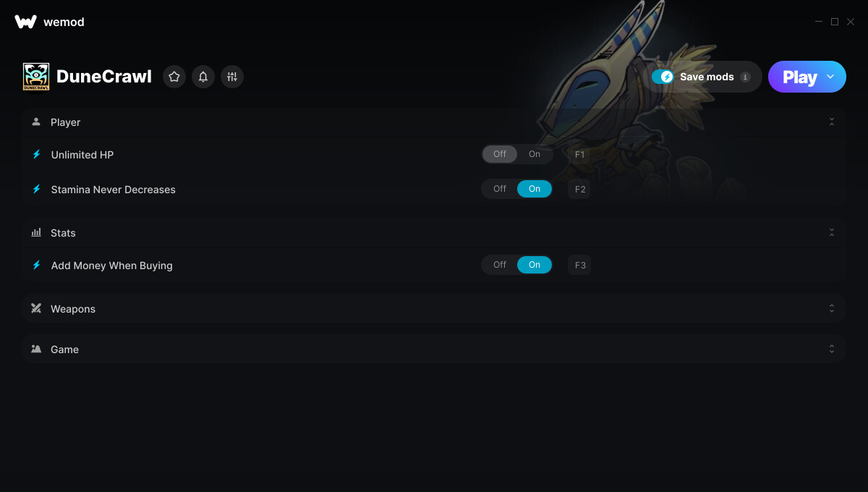Click the DuneCrawl game thumbnail
The image size is (868, 492).
coord(36,77)
